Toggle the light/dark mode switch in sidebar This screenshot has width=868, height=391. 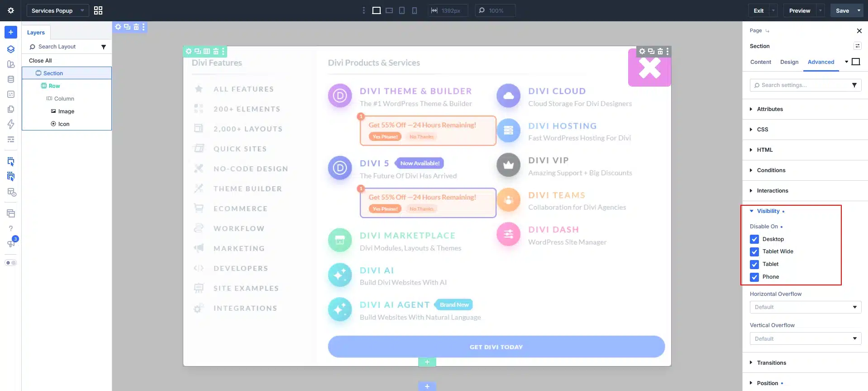11,263
